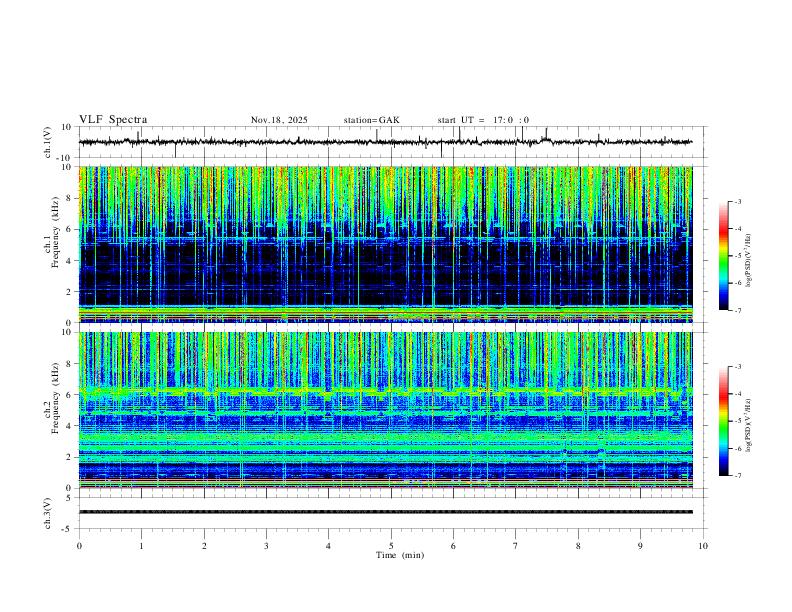Click ch.1 frequency axis tick "6"
Viewport: 792px width, 612px height.
pyautogui.click(x=69, y=229)
